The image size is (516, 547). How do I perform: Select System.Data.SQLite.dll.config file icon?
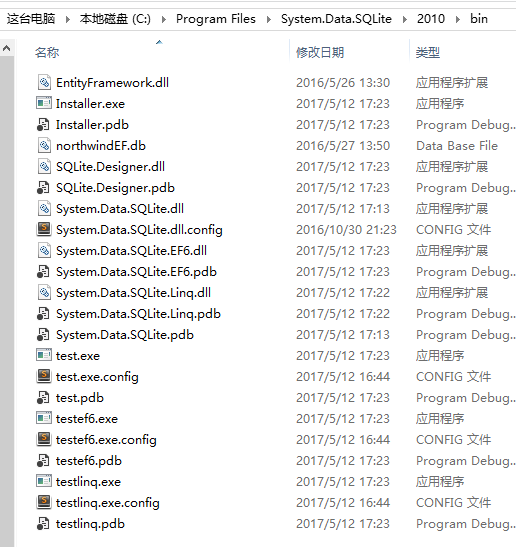click(44, 230)
